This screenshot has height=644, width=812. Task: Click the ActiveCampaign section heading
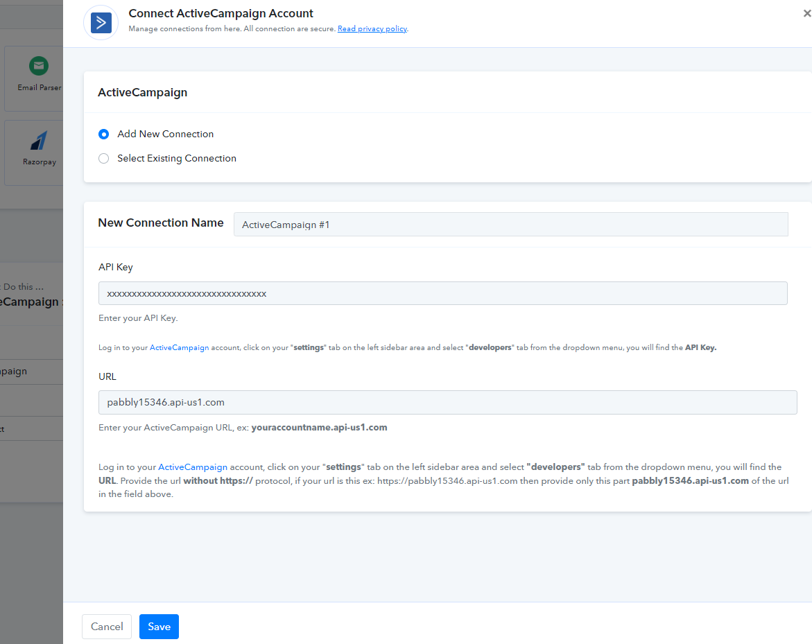point(142,93)
